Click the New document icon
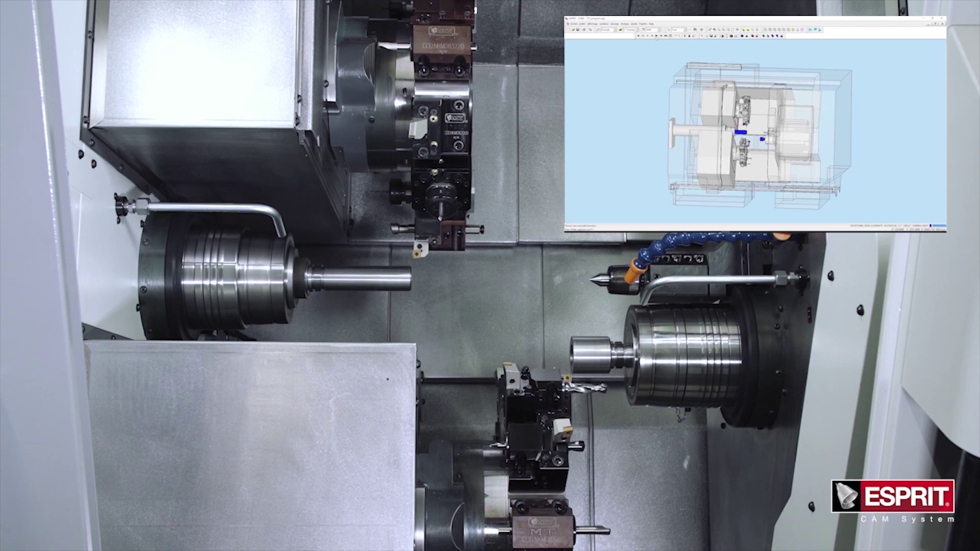Screen dimensions: 980x551 click(x=569, y=30)
